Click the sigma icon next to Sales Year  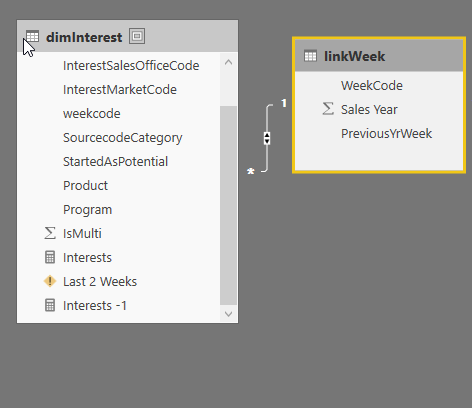tap(328, 109)
